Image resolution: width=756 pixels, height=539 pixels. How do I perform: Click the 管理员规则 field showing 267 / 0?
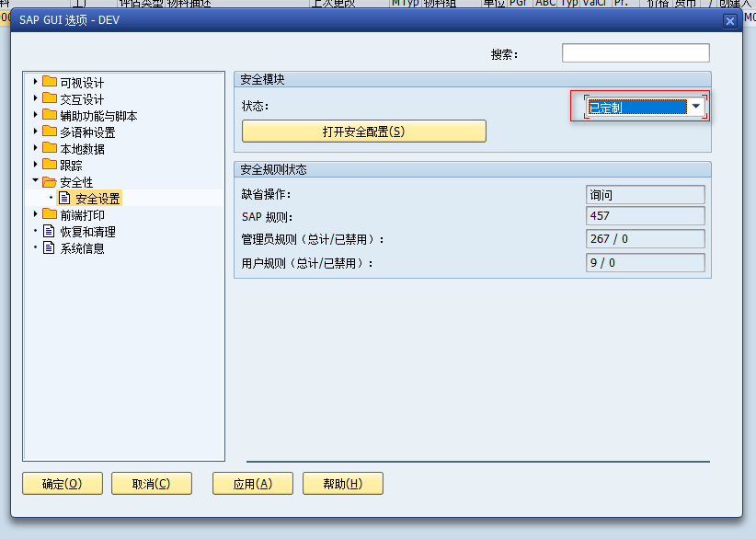[x=645, y=238]
